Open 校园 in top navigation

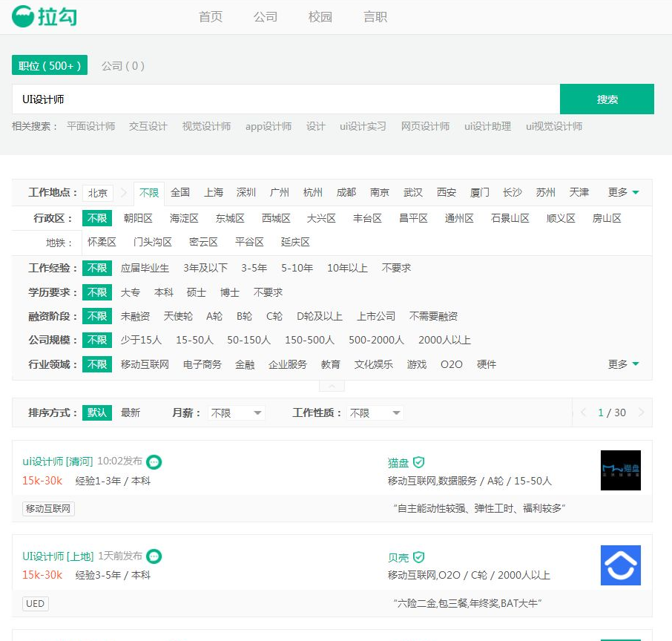coord(320,16)
